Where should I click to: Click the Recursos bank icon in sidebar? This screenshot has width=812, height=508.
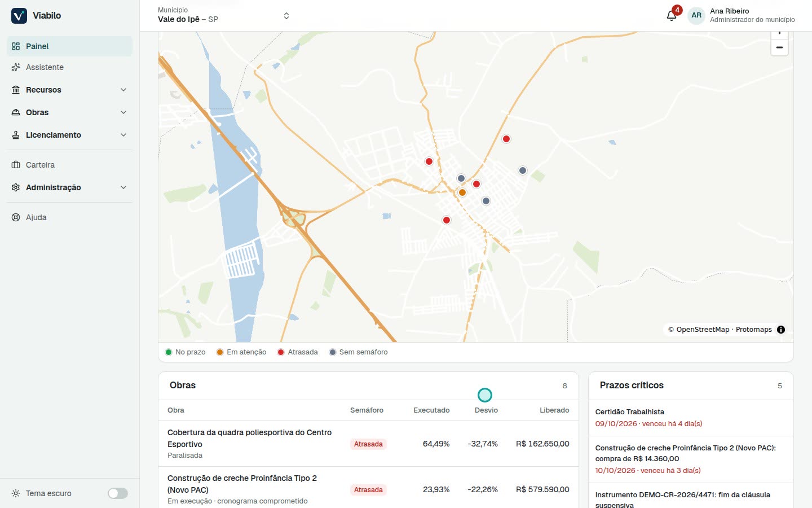click(16, 90)
